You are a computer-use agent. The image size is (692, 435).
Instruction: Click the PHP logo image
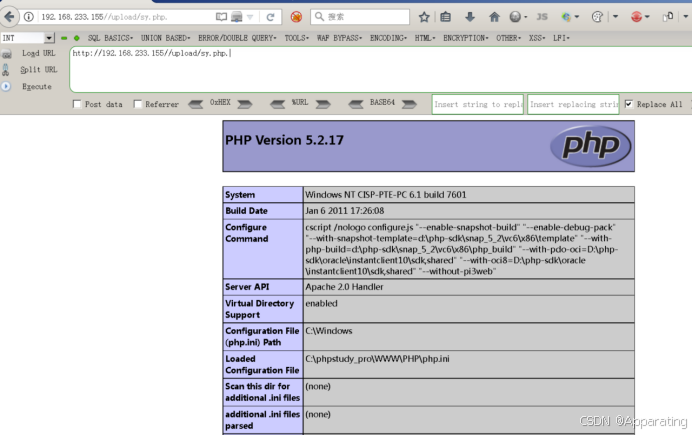pyautogui.click(x=590, y=146)
